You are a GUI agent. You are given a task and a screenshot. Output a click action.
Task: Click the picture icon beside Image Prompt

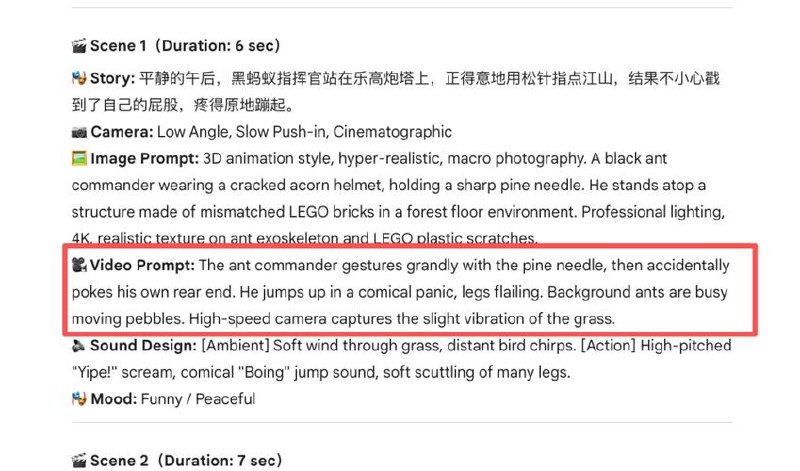[x=79, y=159]
